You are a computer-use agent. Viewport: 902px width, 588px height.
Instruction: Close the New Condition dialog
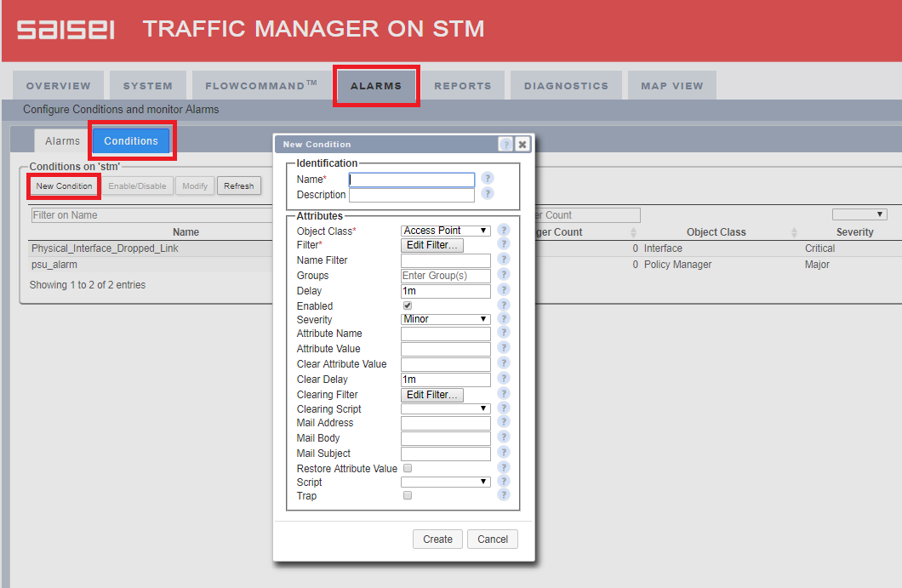click(x=522, y=145)
